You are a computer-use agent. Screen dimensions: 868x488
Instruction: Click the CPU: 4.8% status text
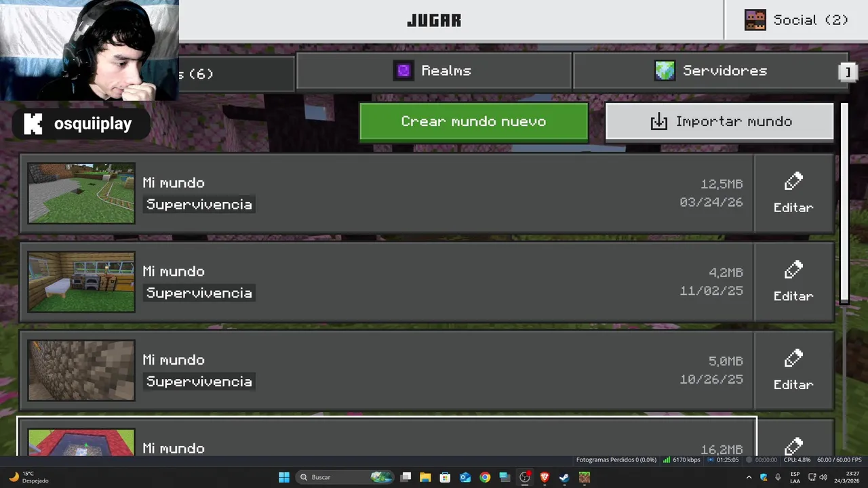pos(797,460)
